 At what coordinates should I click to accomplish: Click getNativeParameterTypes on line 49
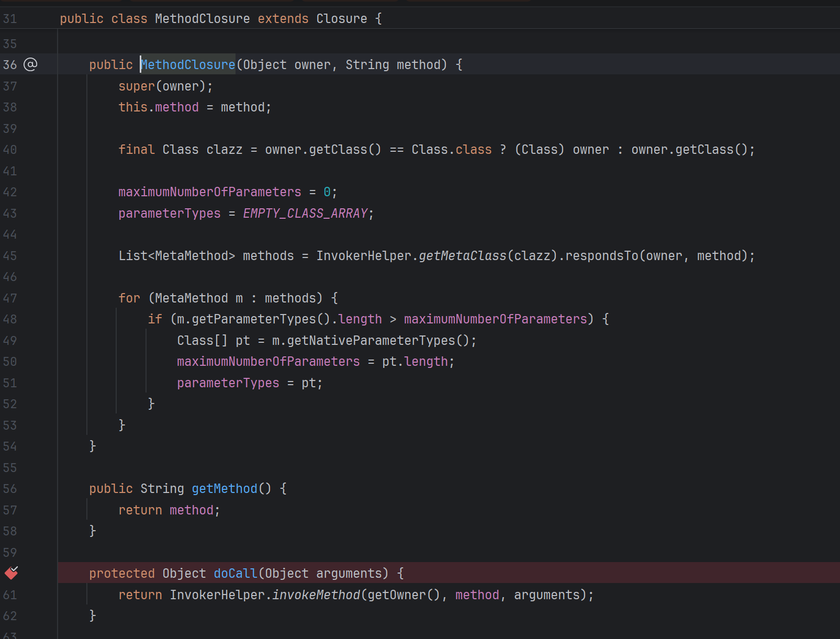(x=371, y=341)
